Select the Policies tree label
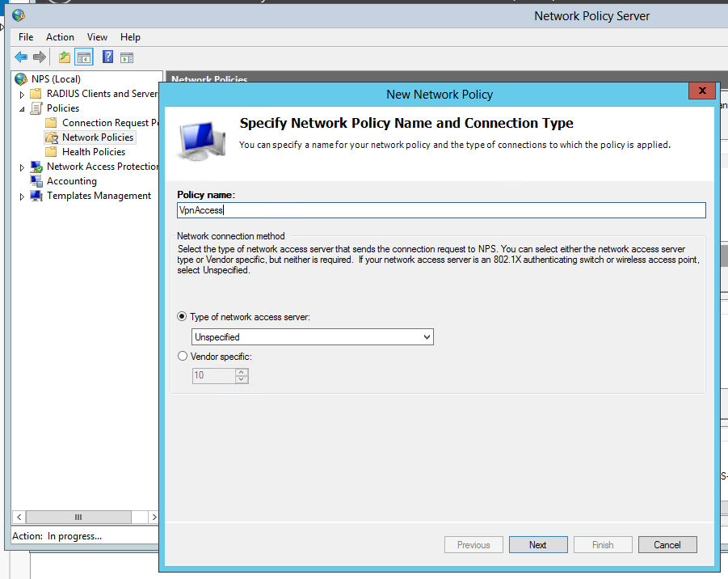The height and width of the screenshot is (579, 728). tap(63, 108)
